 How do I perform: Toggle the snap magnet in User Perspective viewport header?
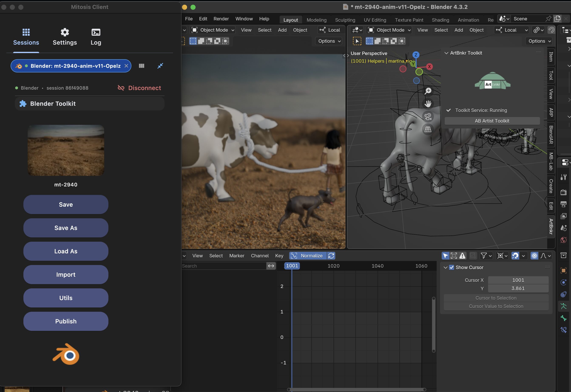pyautogui.click(x=551, y=30)
